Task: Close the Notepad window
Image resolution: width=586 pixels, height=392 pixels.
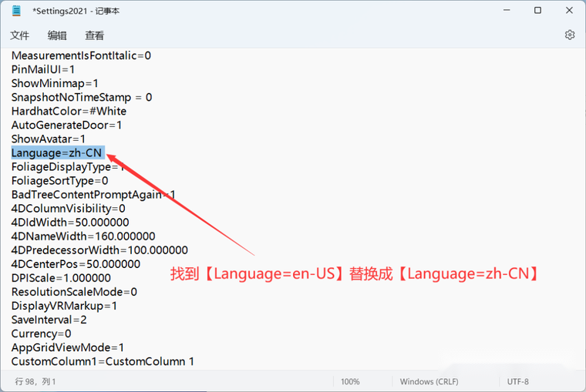Action: 569,11
